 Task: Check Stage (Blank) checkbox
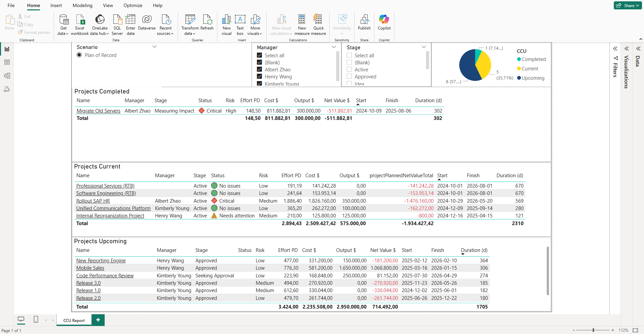coord(349,62)
